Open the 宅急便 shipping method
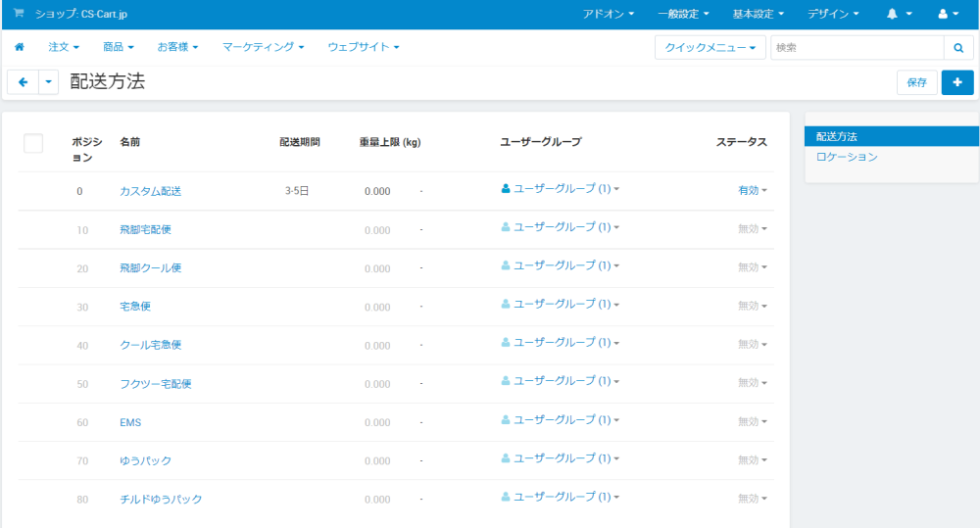The width and height of the screenshot is (980, 528). 135,307
